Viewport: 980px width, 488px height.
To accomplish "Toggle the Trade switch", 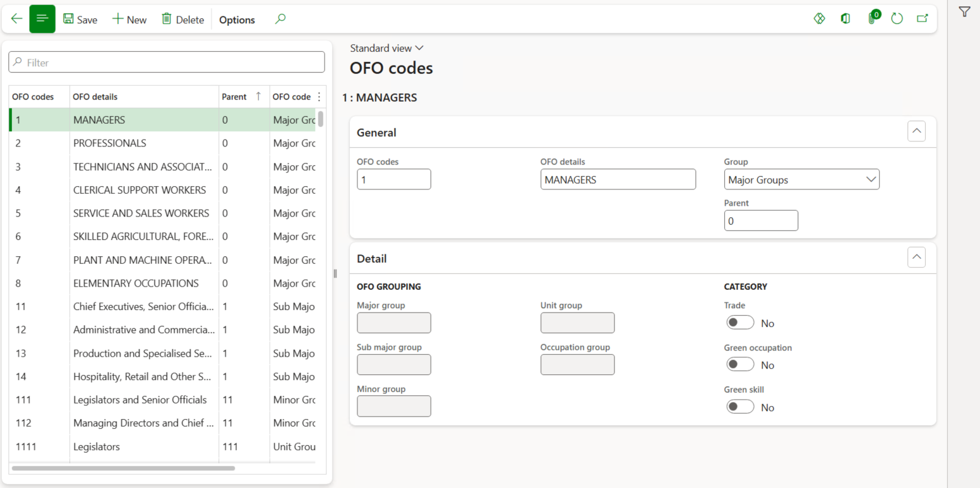I will pyautogui.click(x=740, y=323).
